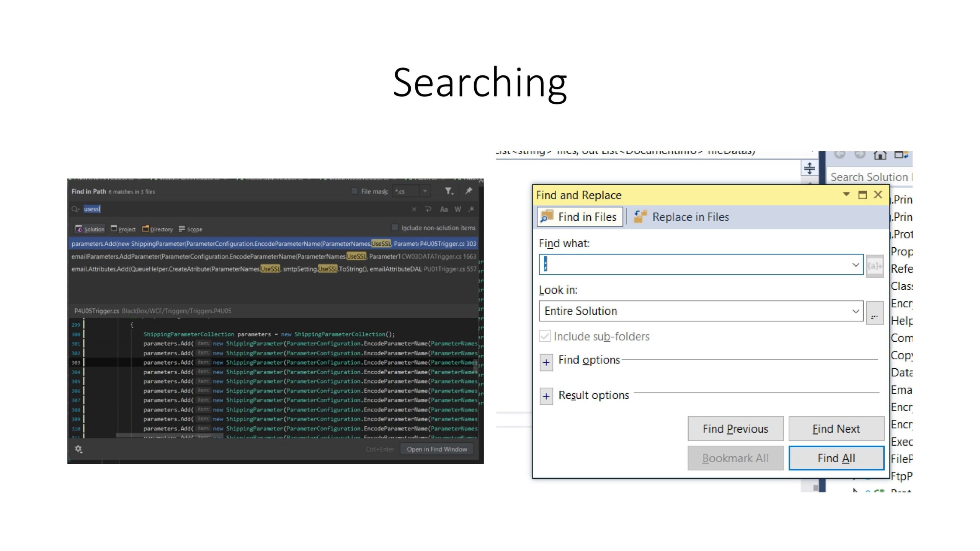This screenshot has width=980, height=551.
Task: Switch to Replace in Files tab
Action: pos(681,217)
